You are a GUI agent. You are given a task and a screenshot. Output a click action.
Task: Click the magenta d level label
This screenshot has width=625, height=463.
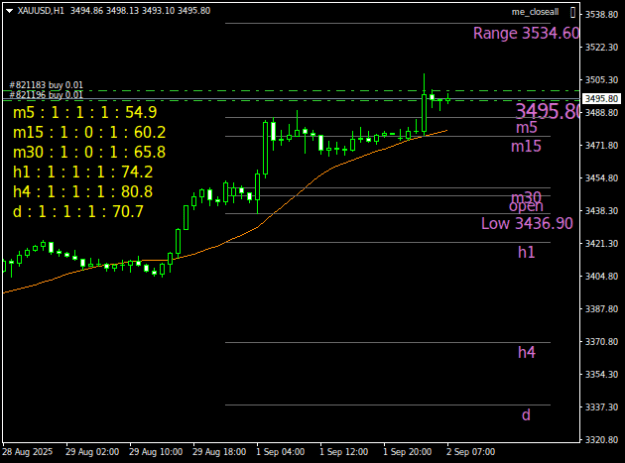pos(526,415)
